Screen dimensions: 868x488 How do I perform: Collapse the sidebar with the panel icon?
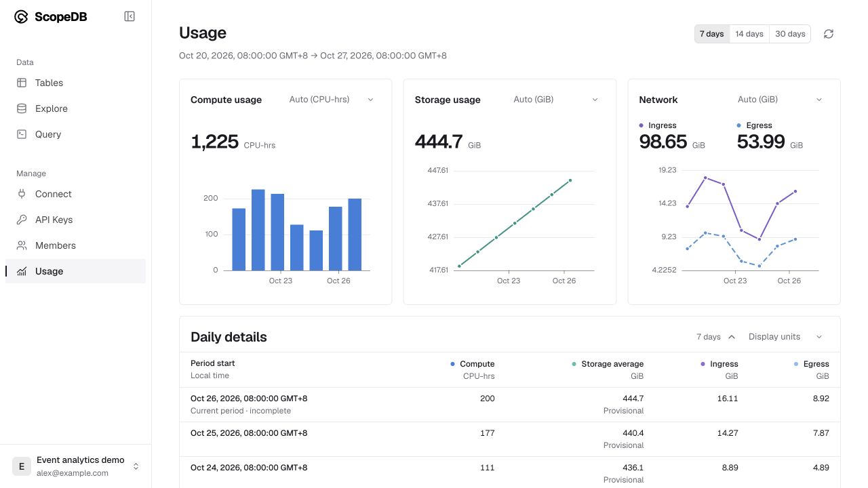tap(130, 16)
